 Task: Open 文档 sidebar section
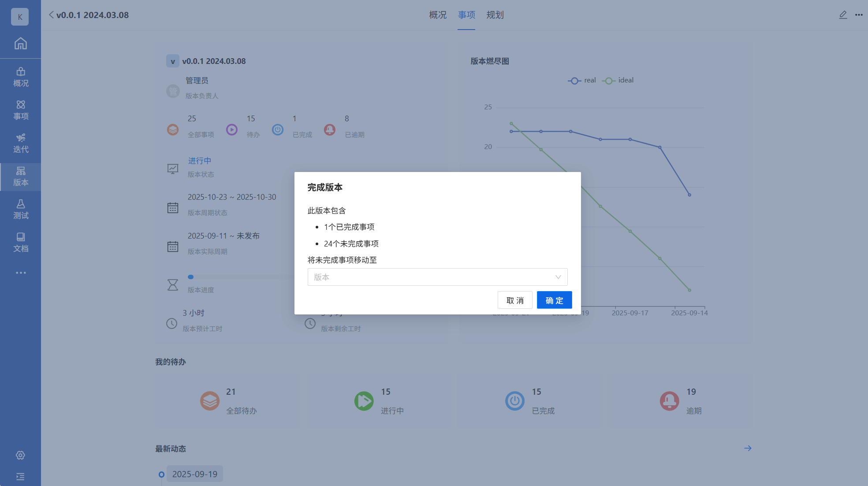pyautogui.click(x=20, y=243)
